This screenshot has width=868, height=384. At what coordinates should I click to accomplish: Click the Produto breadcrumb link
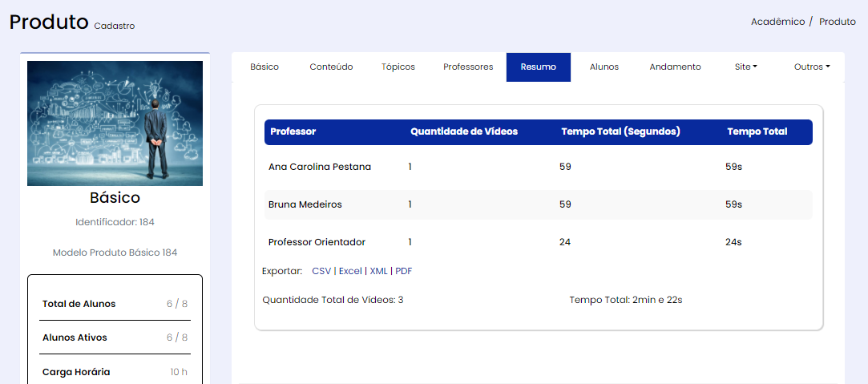pos(837,22)
